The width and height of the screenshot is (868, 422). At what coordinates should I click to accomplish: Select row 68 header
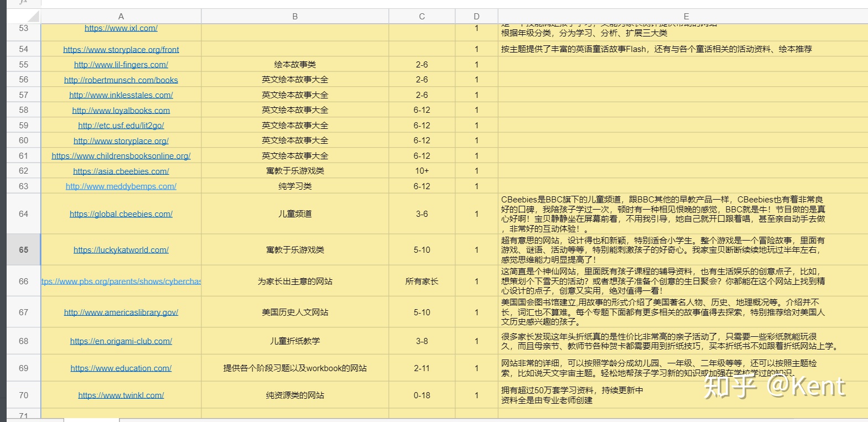[x=23, y=341]
